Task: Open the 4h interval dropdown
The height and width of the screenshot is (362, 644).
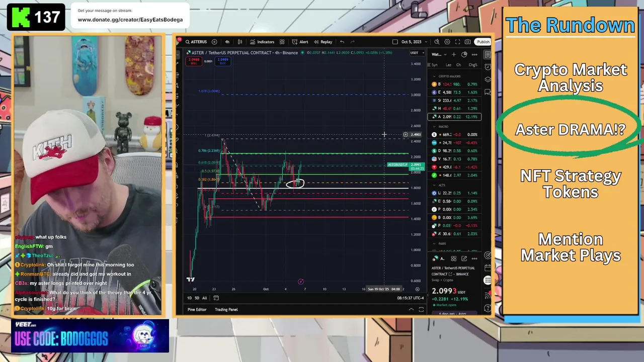Action: (227, 42)
